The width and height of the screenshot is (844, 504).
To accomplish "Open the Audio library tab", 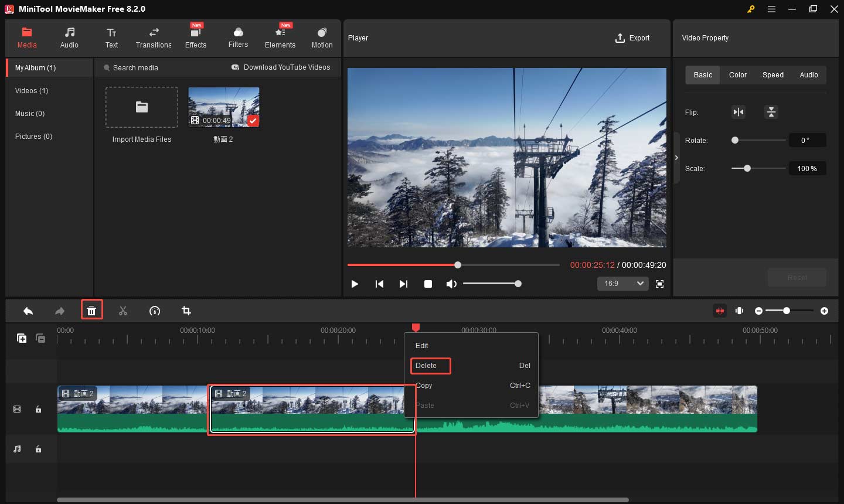I will (x=69, y=38).
